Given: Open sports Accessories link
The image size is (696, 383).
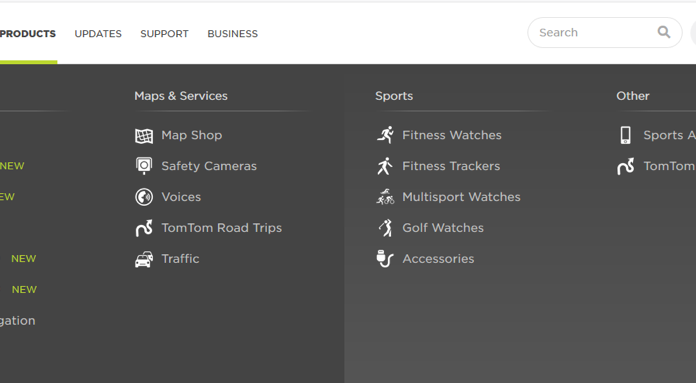Looking at the screenshot, I should click(438, 259).
